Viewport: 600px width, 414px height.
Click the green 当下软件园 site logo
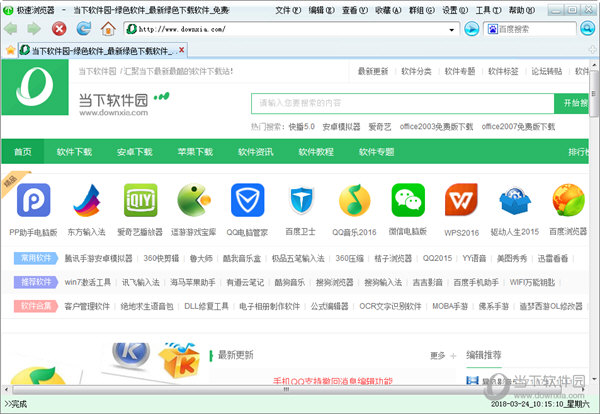[x=35, y=87]
